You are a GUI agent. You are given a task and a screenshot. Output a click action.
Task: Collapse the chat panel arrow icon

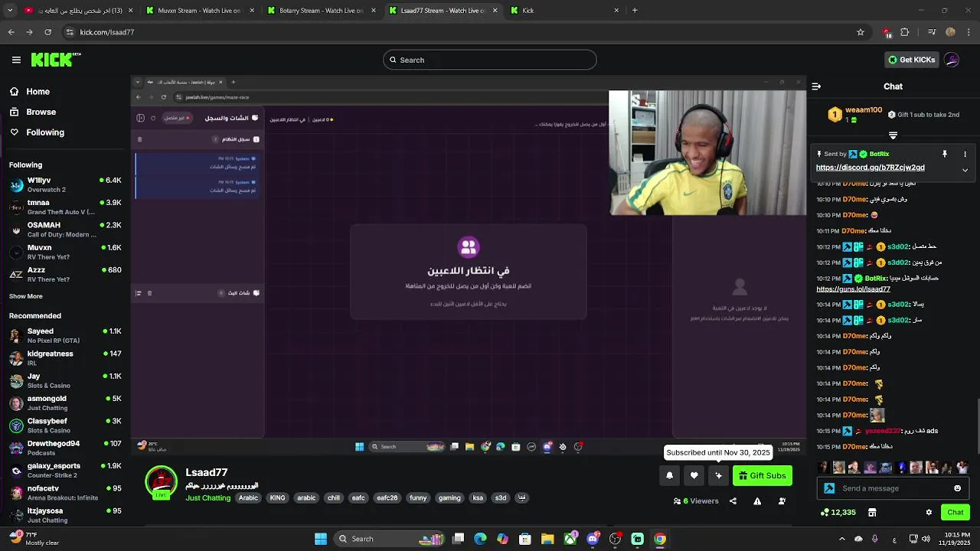(816, 86)
